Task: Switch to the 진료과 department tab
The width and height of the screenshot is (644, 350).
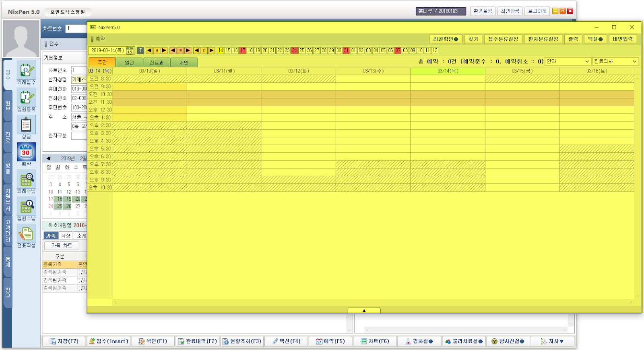Action: (157, 62)
